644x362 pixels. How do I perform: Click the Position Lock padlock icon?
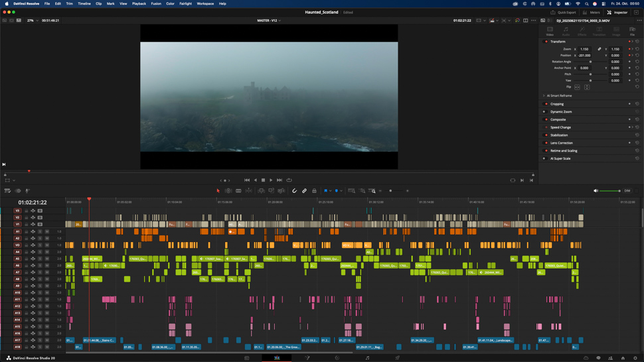point(315,191)
